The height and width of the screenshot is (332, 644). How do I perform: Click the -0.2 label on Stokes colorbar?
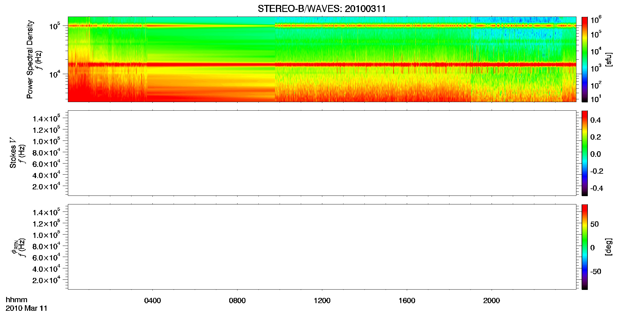pyautogui.click(x=597, y=171)
